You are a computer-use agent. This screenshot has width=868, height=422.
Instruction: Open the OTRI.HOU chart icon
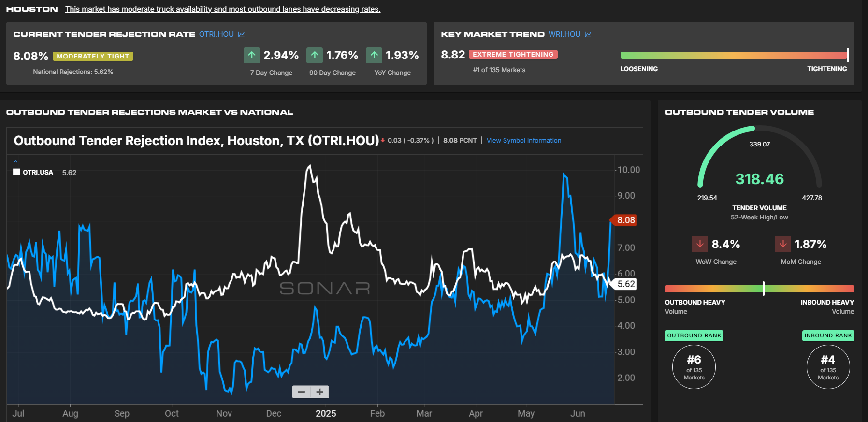[x=241, y=34]
